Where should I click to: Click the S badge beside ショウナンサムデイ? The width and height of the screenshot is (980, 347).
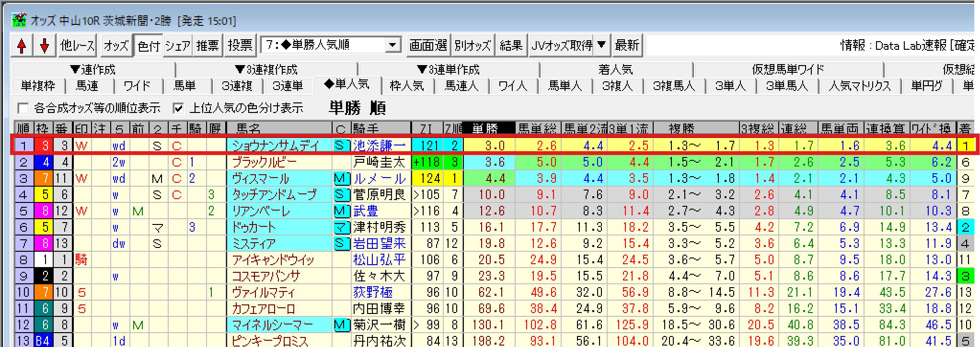[x=340, y=146]
